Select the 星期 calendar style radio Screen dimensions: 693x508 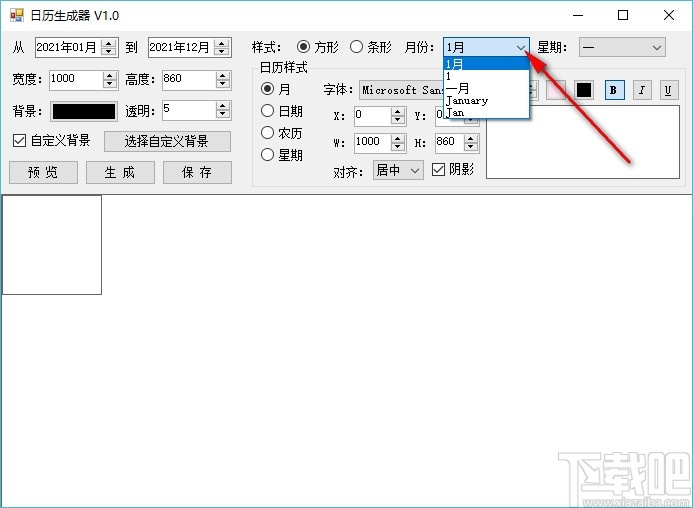coord(267,154)
